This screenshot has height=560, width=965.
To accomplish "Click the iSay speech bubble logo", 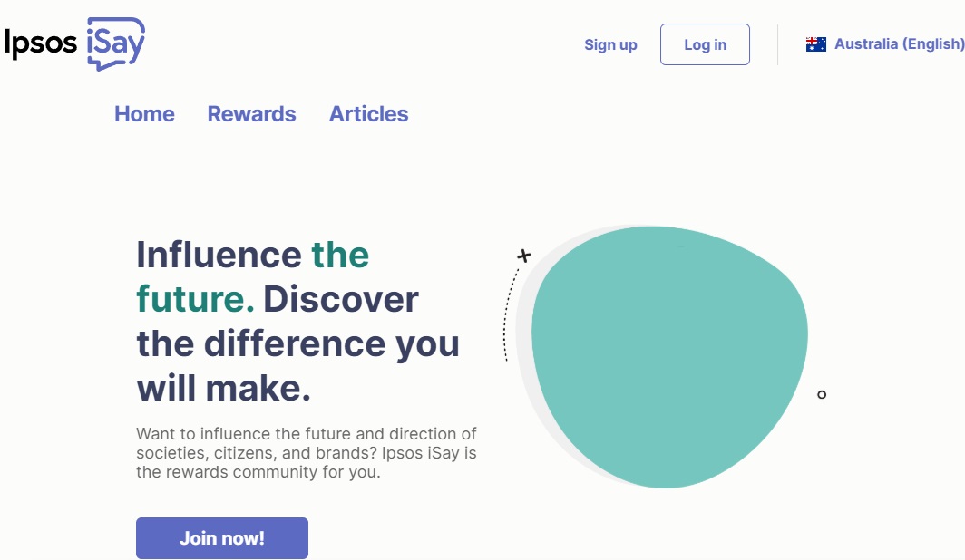I will click(116, 43).
